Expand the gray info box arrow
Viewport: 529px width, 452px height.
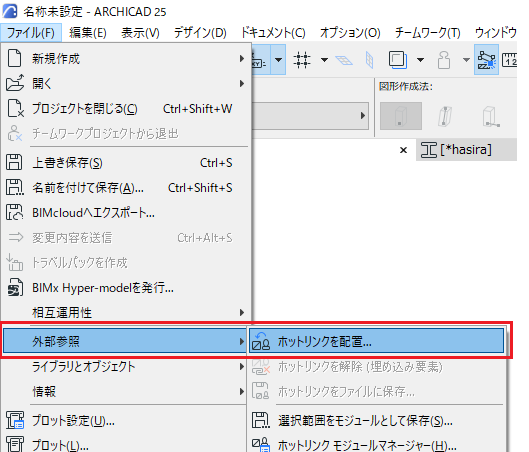[x=363, y=116]
